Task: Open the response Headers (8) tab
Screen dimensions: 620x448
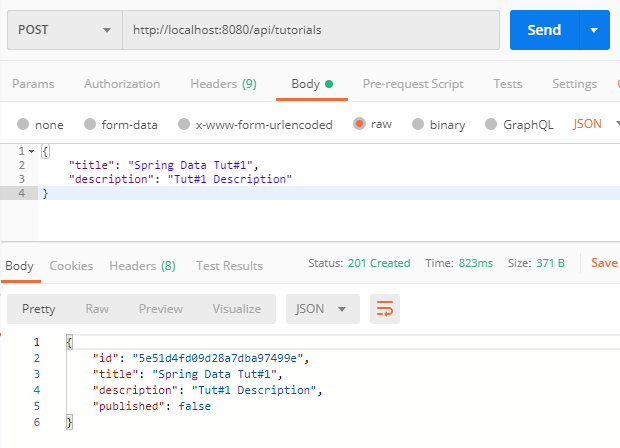Action: coord(142,266)
